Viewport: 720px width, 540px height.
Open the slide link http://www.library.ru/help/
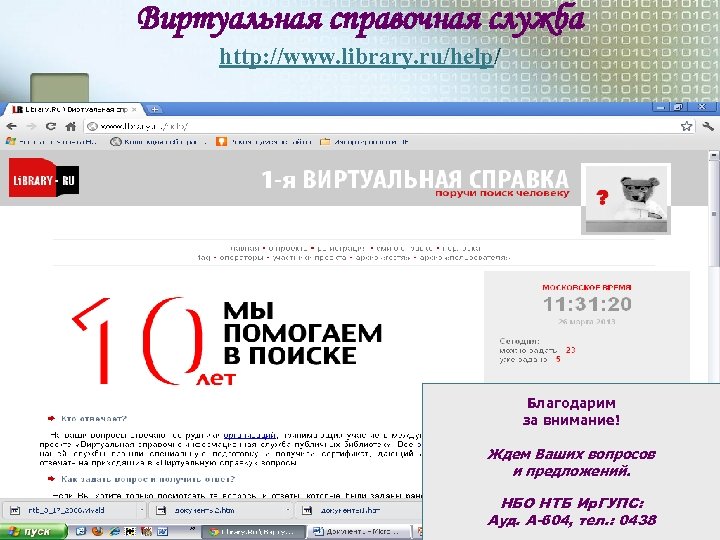(360, 57)
